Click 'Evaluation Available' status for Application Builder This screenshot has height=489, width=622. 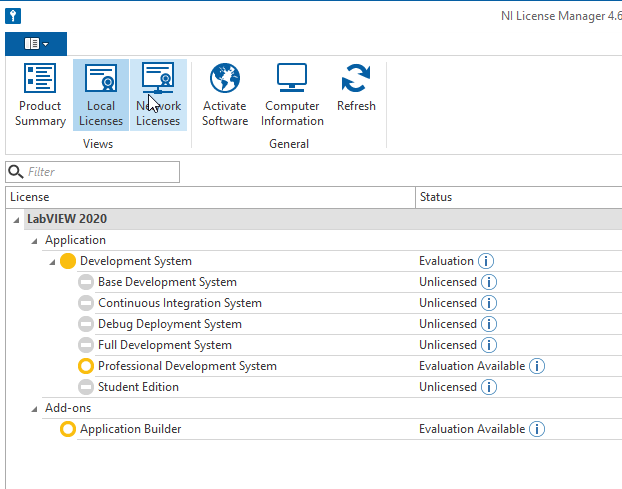tap(472, 429)
